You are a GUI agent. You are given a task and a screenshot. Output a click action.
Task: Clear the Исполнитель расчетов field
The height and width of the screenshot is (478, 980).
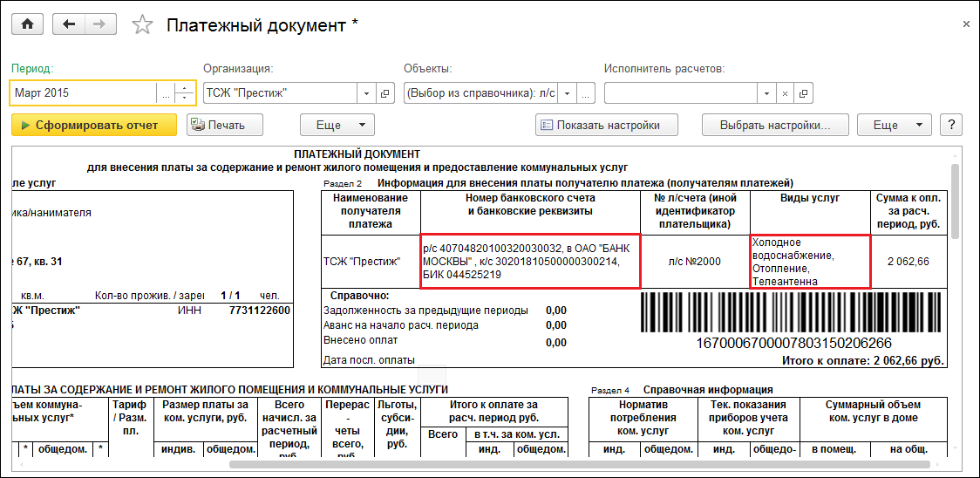pyautogui.click(x=784, y=92)
